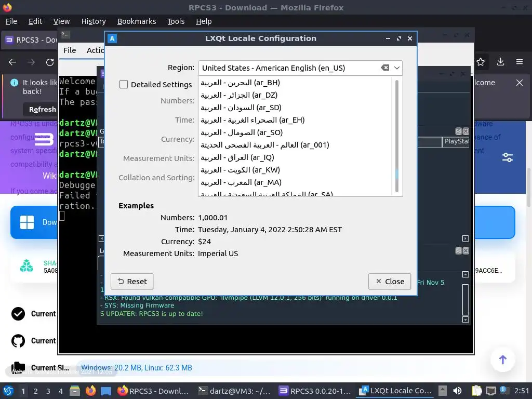
Task: Dismiss the Firefox notification bar
Action: pos(519,83)
